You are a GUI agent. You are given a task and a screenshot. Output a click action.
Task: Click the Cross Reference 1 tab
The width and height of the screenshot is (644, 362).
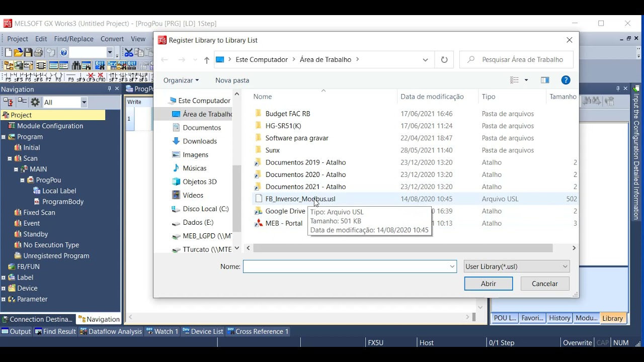[257, 331]
